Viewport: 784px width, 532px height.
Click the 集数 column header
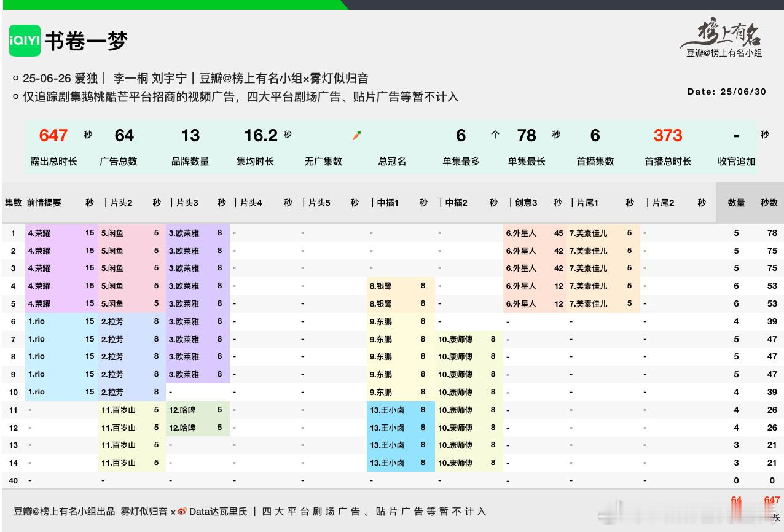[x=14, y=203]
